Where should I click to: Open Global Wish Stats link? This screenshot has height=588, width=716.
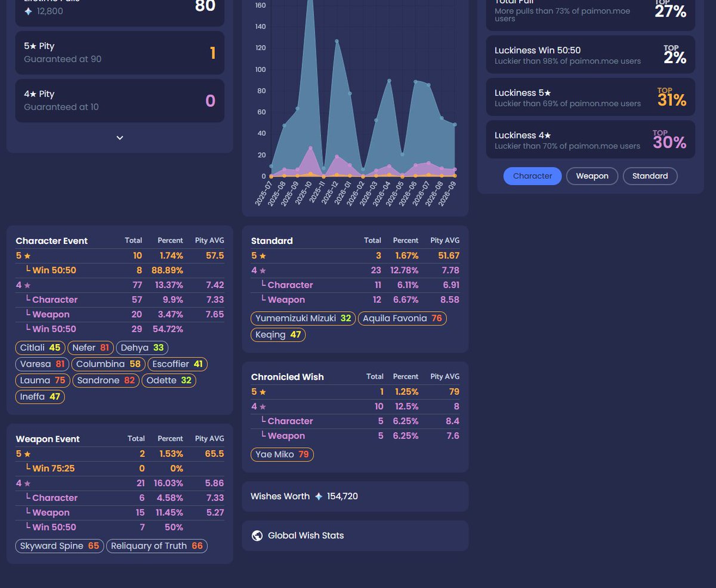pos(305,536)
